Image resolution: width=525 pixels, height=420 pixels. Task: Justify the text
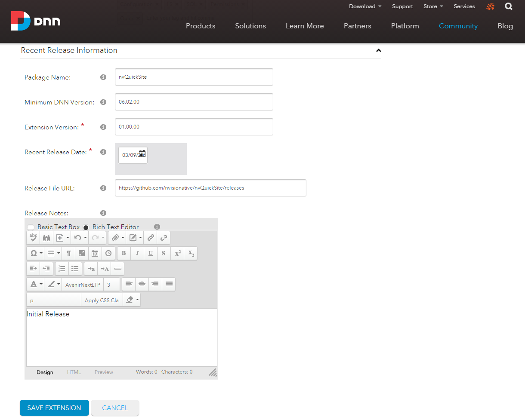[x=169, y=284]
